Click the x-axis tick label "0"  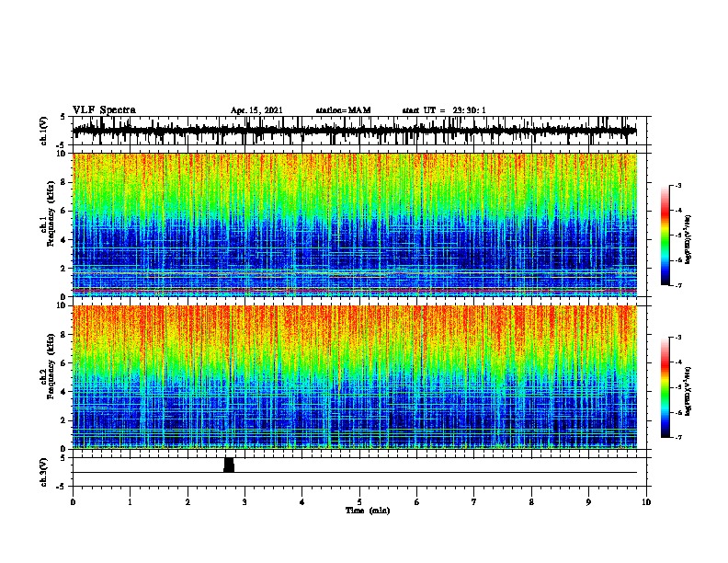click(x=73, y=501)
